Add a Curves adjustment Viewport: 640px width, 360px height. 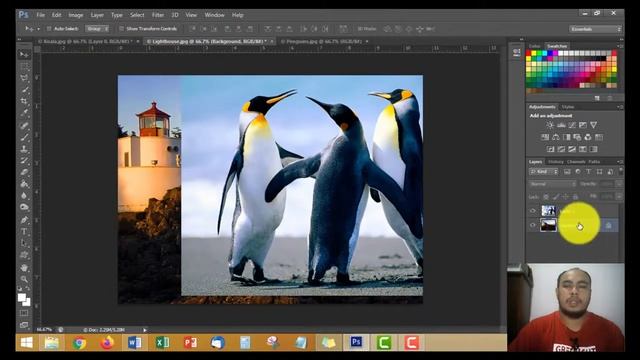pos(572,125)
